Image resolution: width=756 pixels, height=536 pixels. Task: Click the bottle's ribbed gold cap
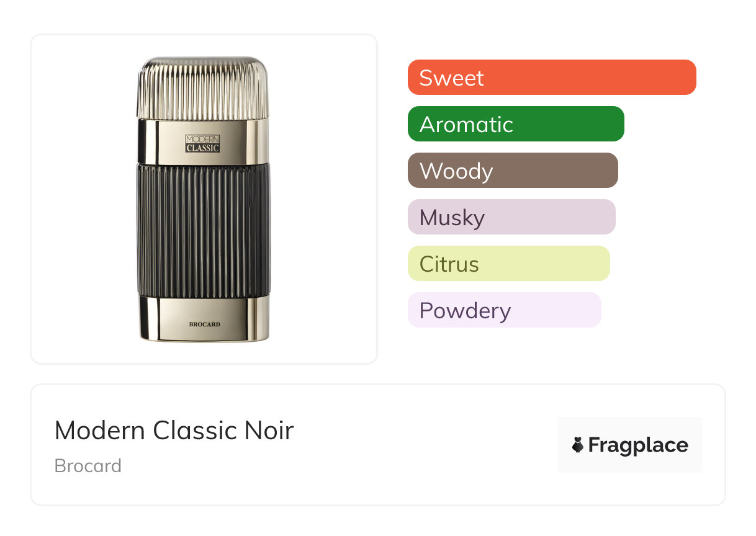[x=203, y=87]
